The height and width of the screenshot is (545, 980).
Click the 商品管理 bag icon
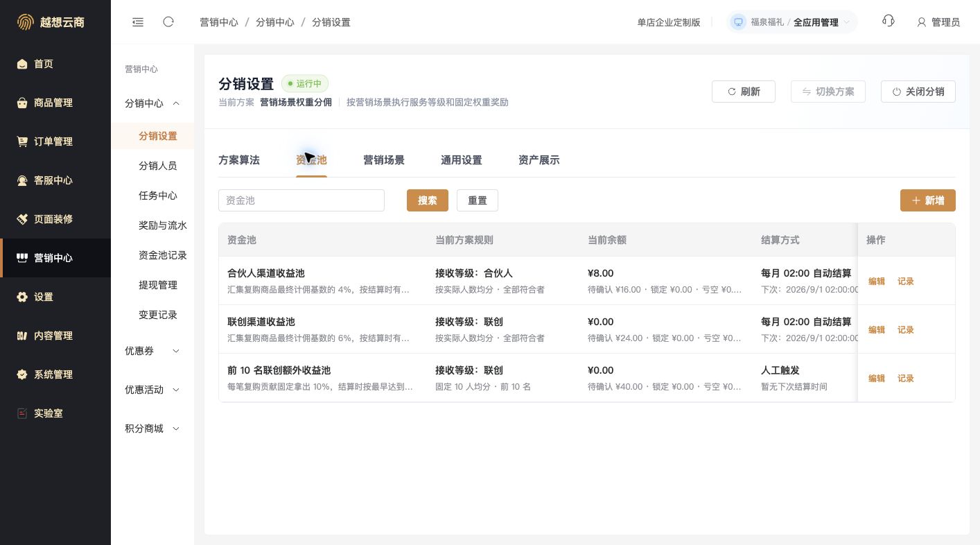click(x=22, y=103)
